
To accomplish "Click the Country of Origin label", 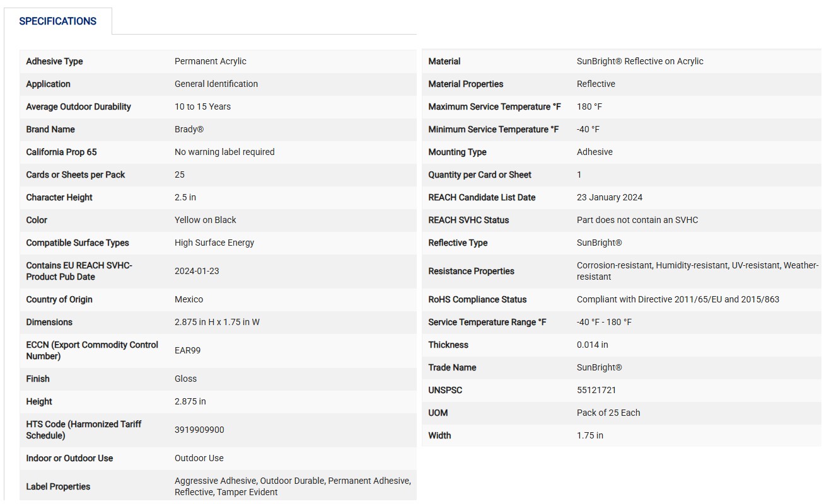I will (x=59, y=299).
